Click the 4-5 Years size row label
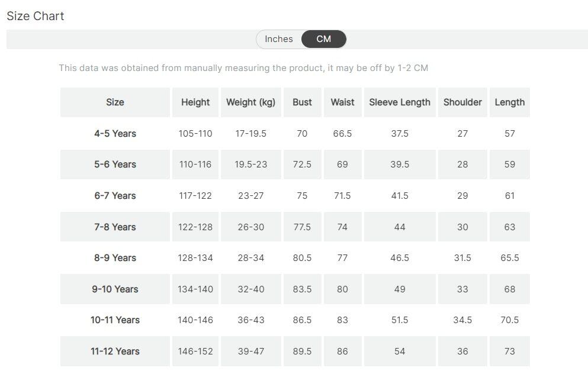The height and width of the screenshot is (374, 588). coord(115,134)
